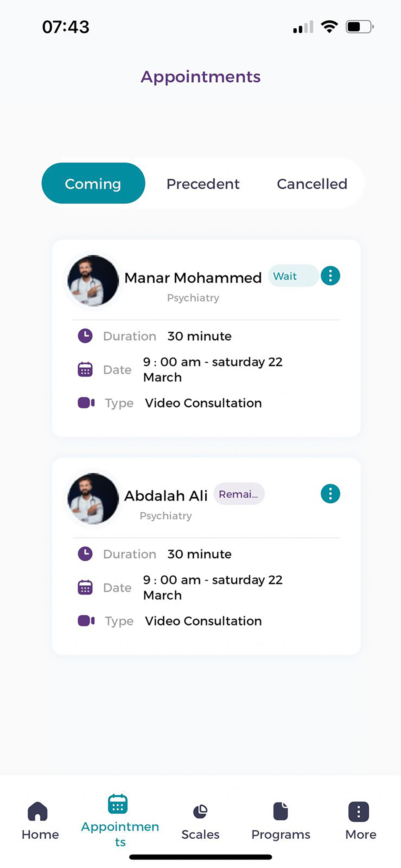This screenshot has height=868, width=401.
Task: Open options menu for Abdalah Ali appointment
Action: tap(330, 494)
